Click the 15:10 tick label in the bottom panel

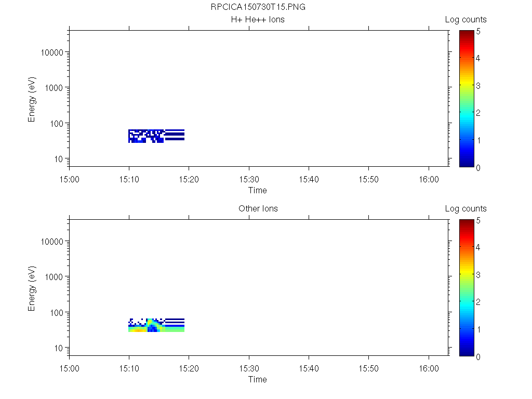pyautogui.click(x=129, y=368)
